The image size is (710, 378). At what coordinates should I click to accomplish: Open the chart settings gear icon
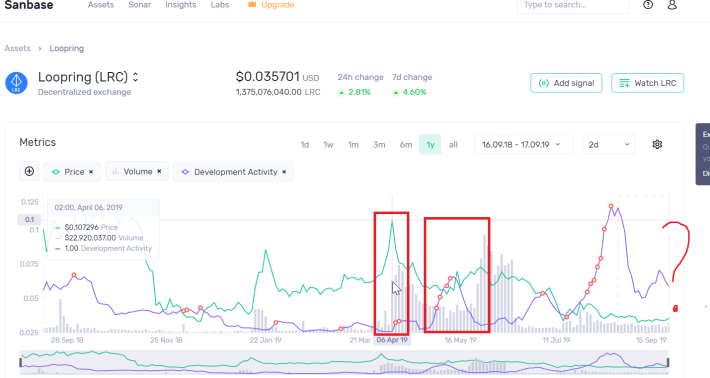657,144
